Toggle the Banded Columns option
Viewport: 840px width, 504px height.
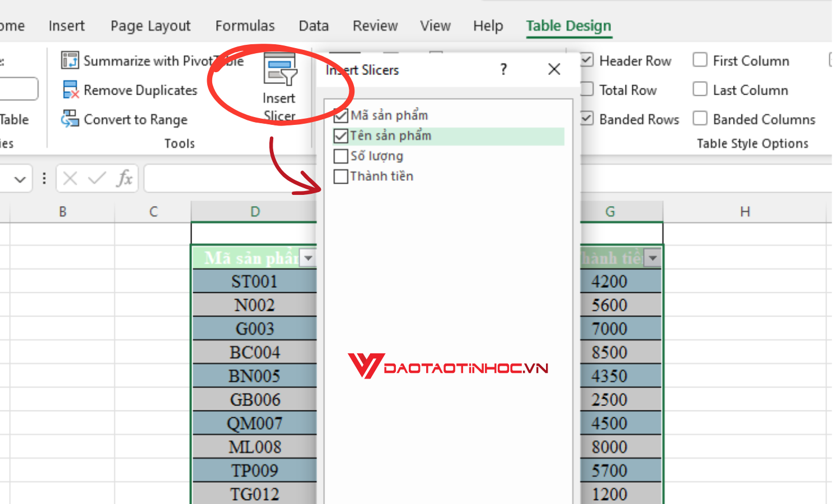700,119
